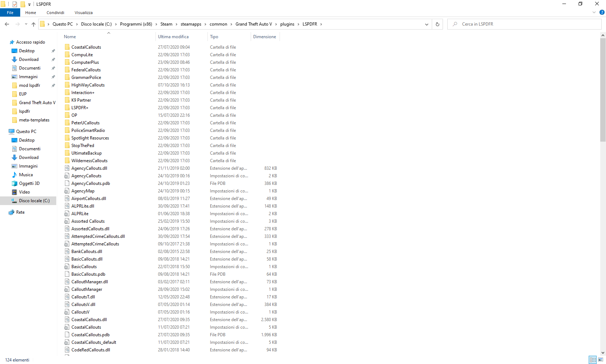The width and height of the screenshot is (606, 364).
Task: Click the quick access properties checkmark icon
Action: click(15, 4)
